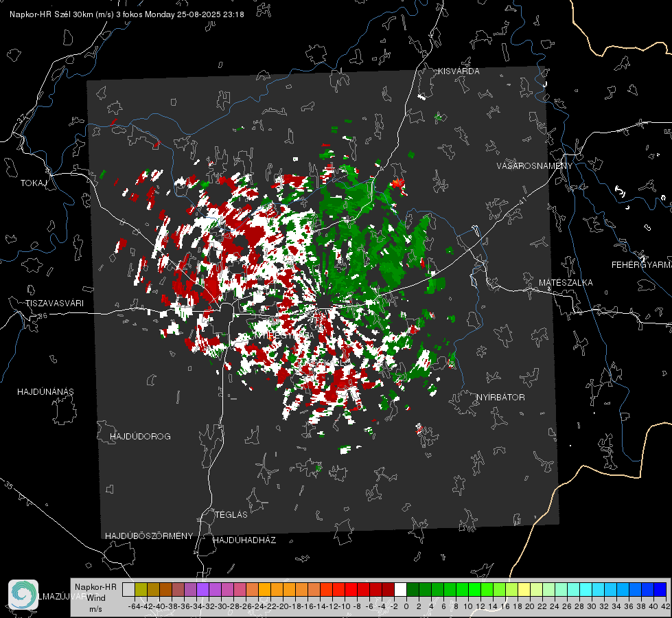Viewport: 672px width, 618px height.
Task: Pick the olive-yellow legend swatch near -64
Action: pos(141,589)
